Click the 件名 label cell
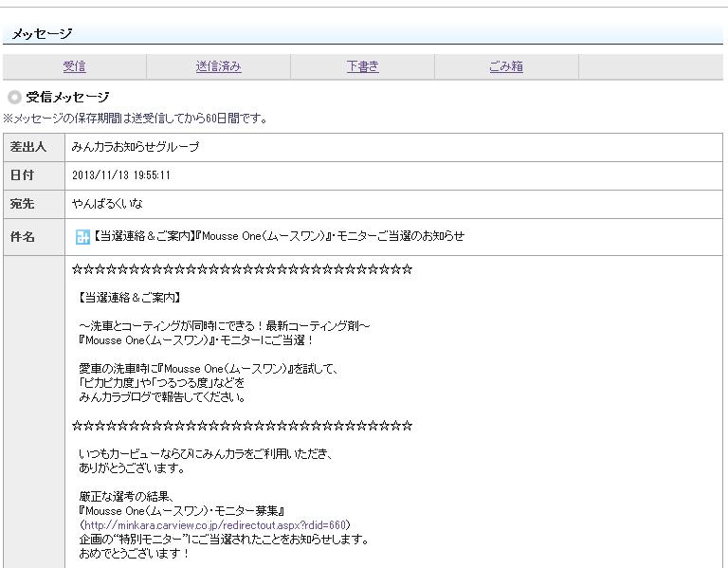The image size is (728, 568). click(34, 237)
